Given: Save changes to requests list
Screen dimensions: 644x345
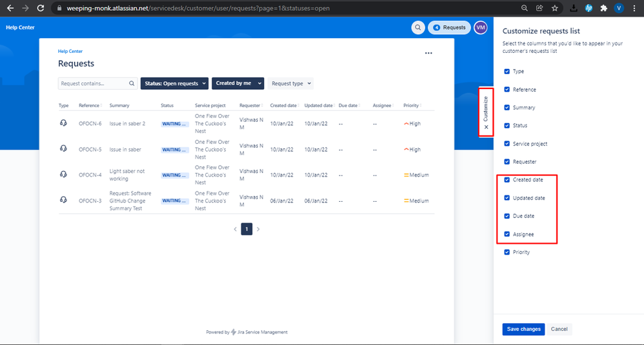Looking at the screenshot, I should (x=524, y=329).
